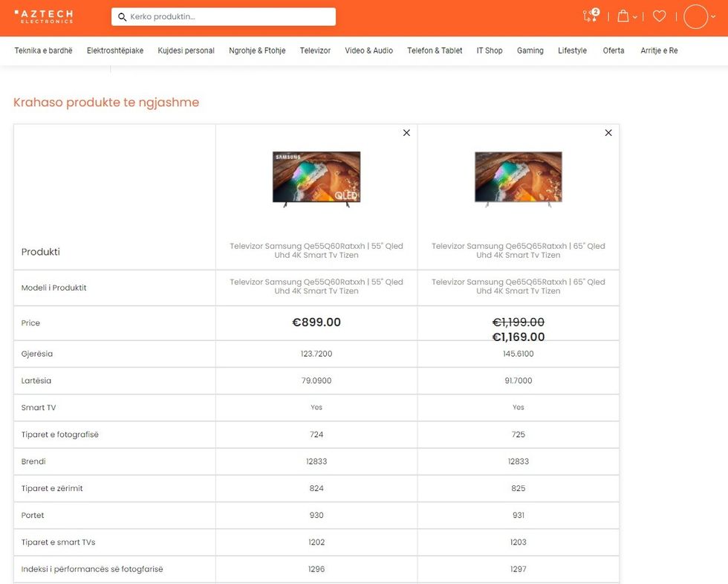Click the Oferta menu link

click(x=614, y=51)
